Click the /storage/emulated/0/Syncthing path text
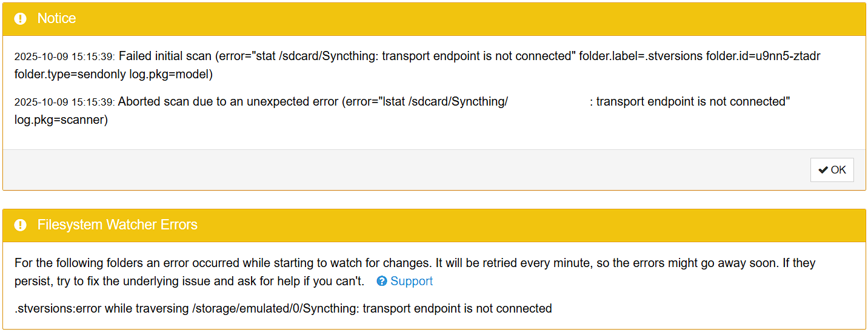 pos(275,308)
